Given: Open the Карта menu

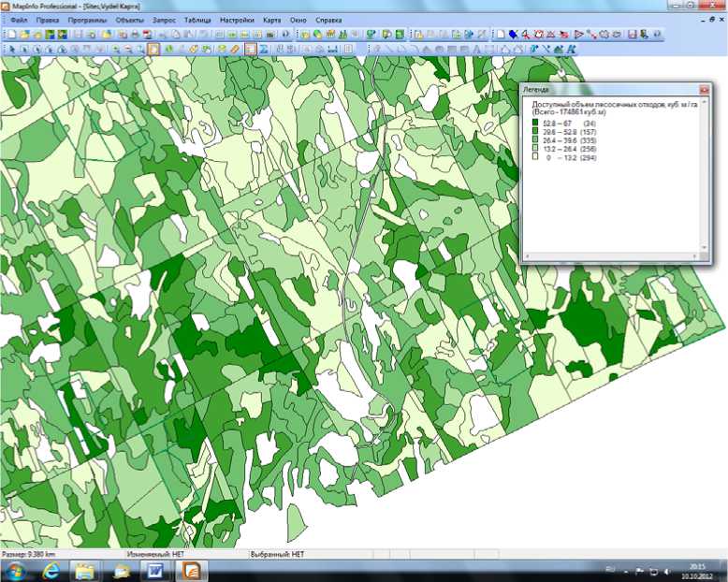Looking at the screenshot, I should pos(271,20).
